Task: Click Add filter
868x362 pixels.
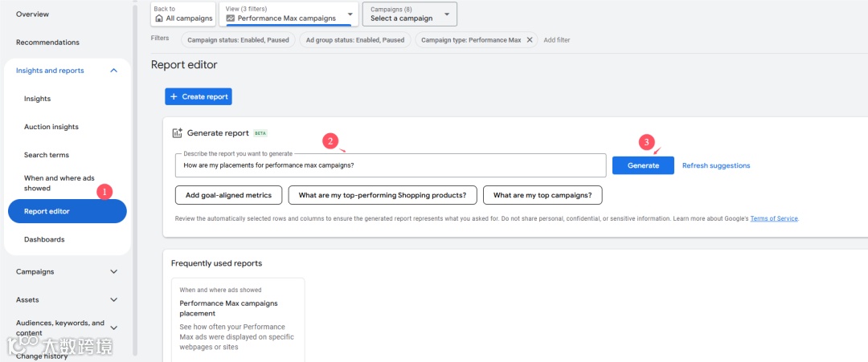Action: click(556, 40)
